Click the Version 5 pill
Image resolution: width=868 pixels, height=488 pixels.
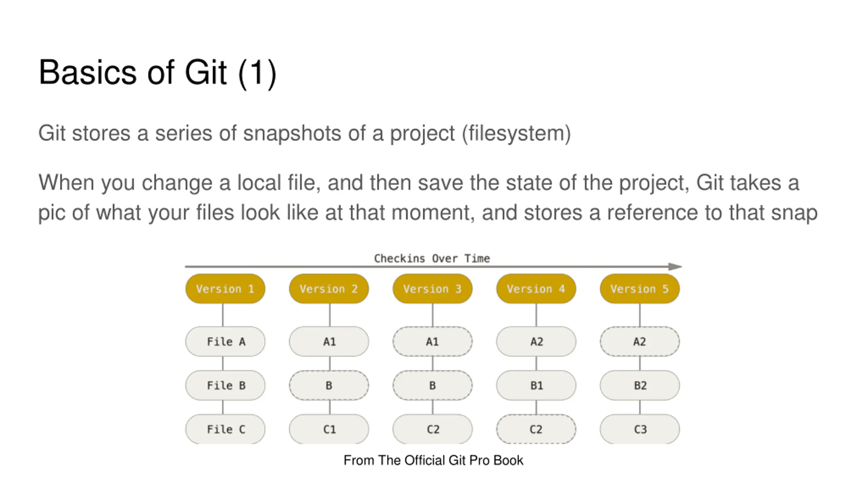(640, 289)
